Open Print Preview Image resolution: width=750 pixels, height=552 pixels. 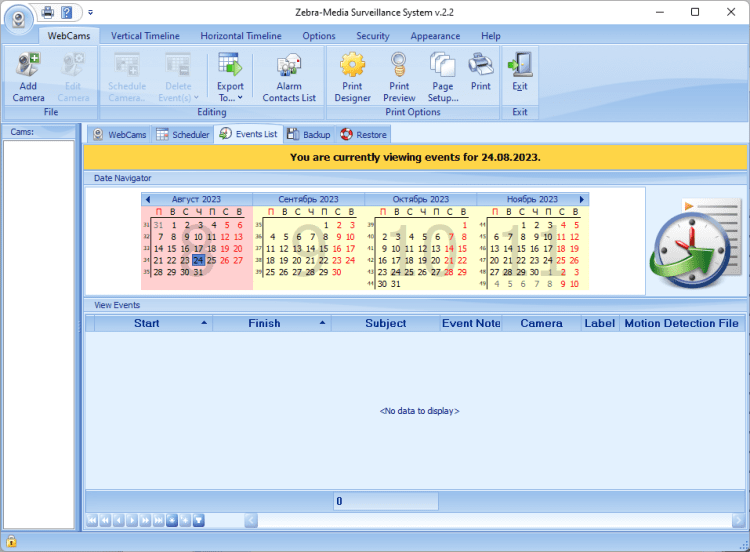point(399,77)
